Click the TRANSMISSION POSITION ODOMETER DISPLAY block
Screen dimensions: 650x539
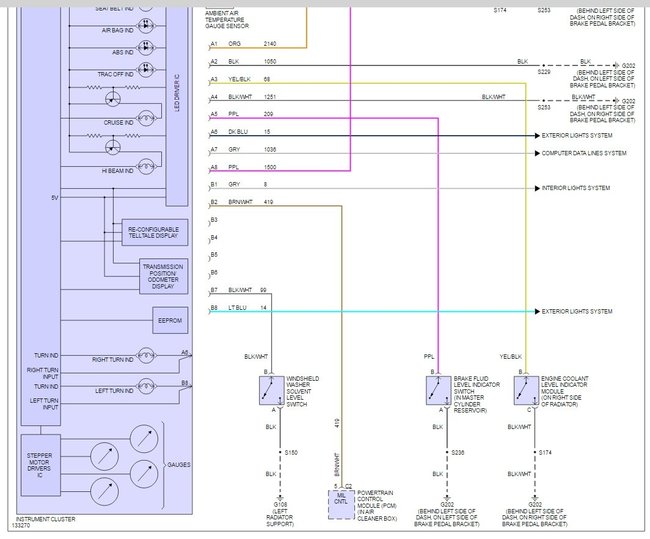(x=163, y=277)
